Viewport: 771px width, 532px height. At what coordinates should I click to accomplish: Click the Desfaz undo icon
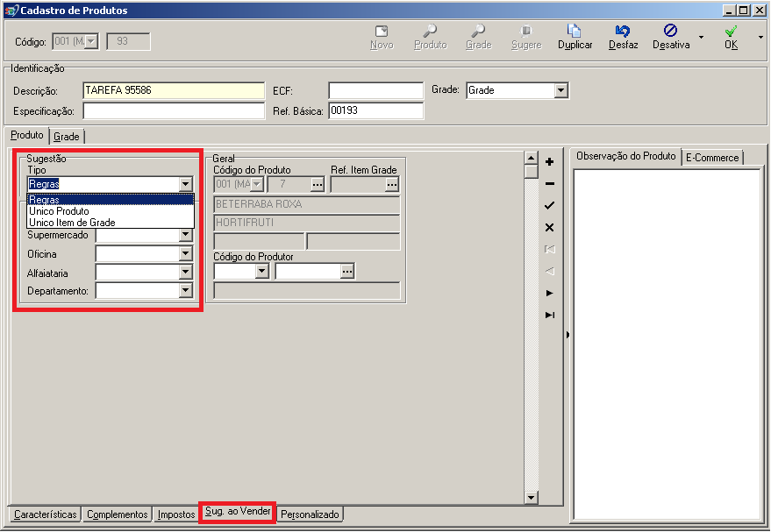point(623,31)
